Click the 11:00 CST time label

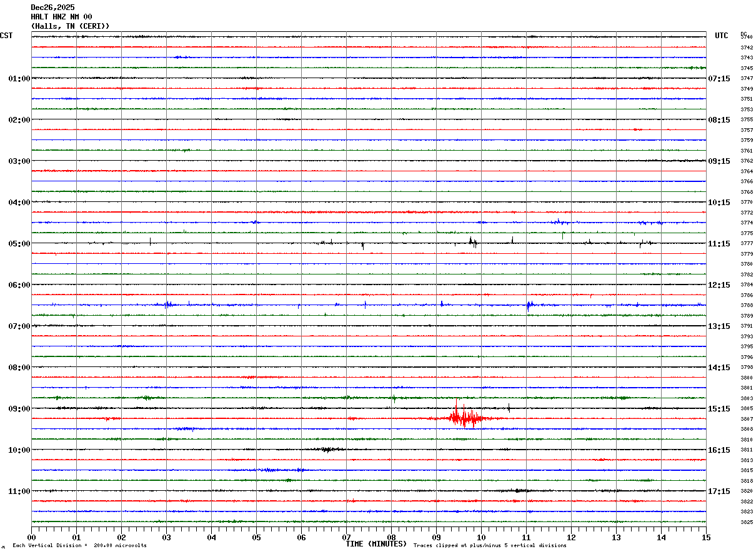(19, 491)
